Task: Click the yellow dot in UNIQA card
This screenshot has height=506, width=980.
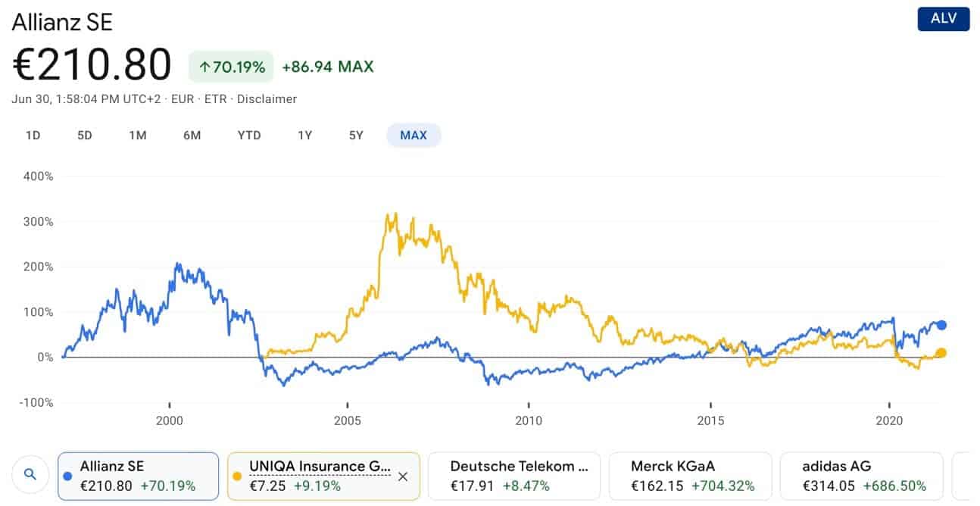Action: [238, 476]
